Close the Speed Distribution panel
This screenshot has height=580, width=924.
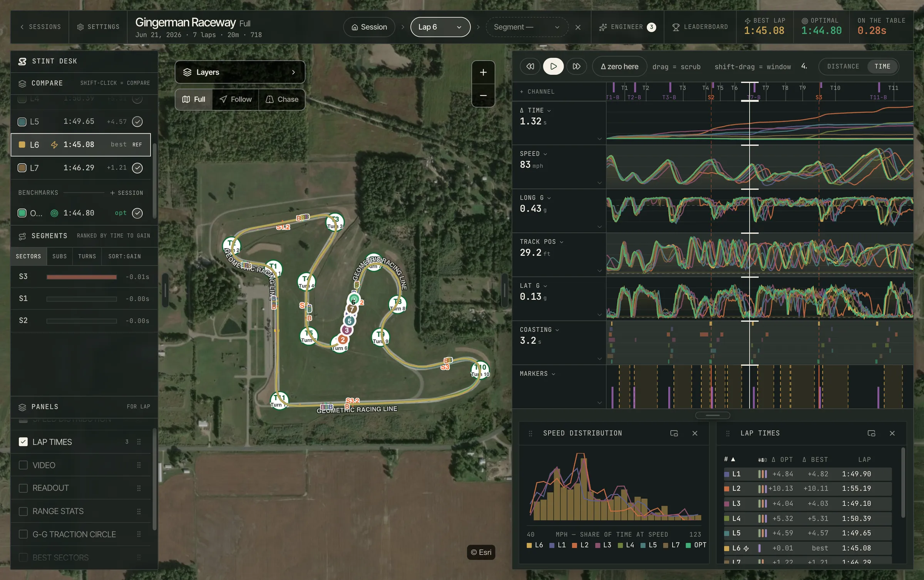pos(695,433)
